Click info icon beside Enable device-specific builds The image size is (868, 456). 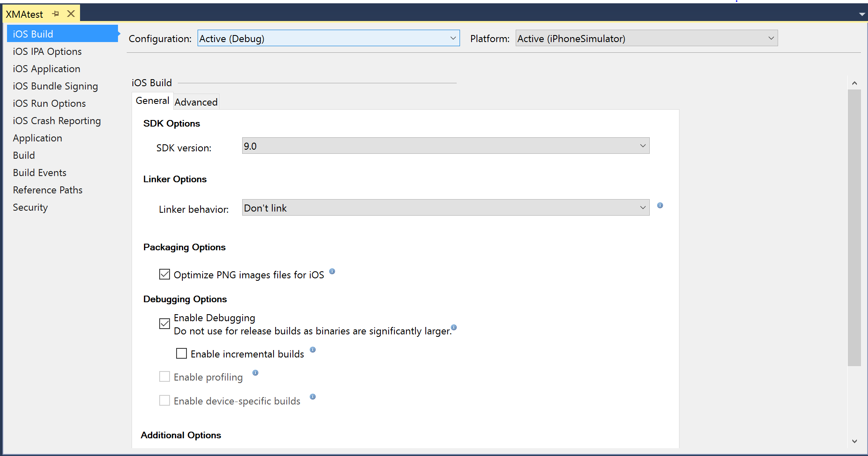[x=313, y=397]
